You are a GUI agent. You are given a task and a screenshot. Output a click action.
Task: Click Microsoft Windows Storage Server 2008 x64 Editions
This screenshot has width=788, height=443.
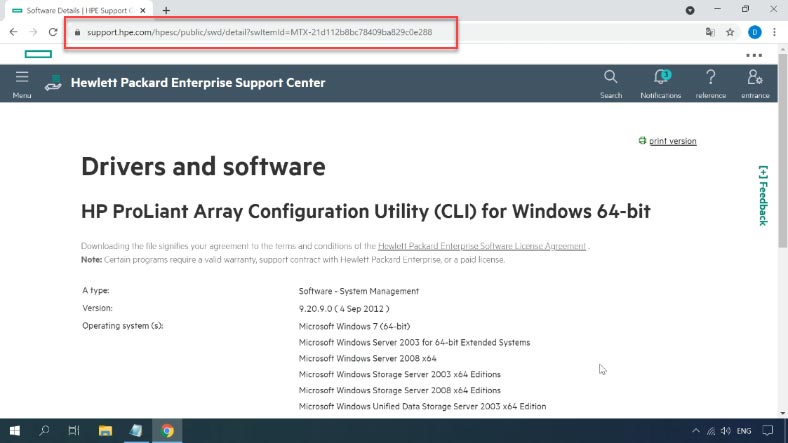pos(400,390)
